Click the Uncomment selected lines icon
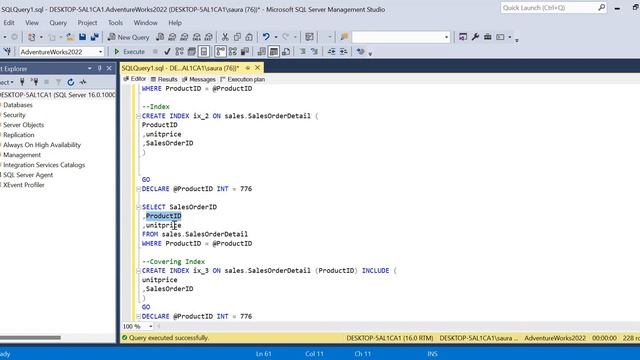This screenshot has height=360, width=640. click(314, 52)
